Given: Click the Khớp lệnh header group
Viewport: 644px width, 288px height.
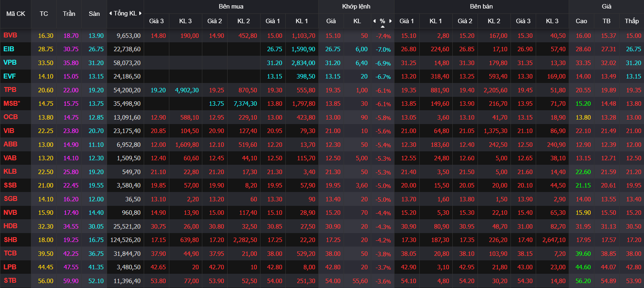Looking at the screenshot, I should click(x=356, y=7).
